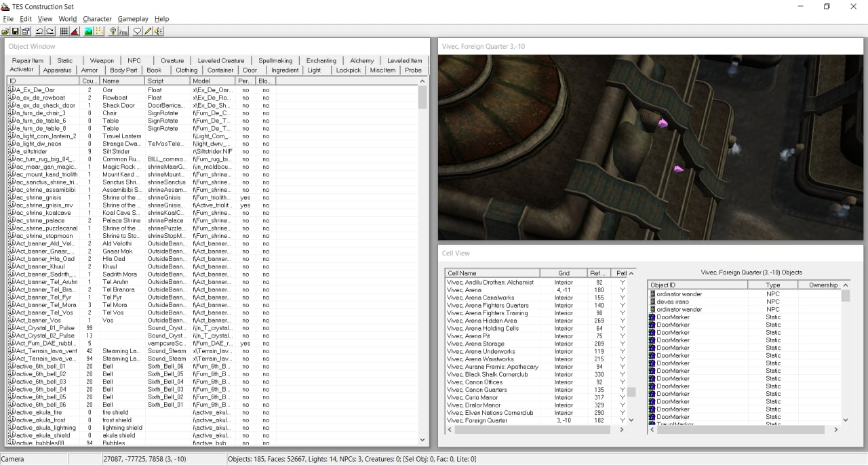
Task: Click the icon beside Act_Crystal_01_Pulse
Action: (12, 328)
